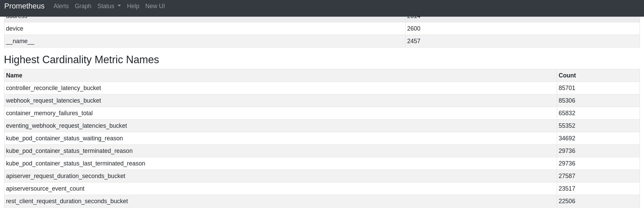
Task: Click the Name column header
Action: [x=14, y=75]
